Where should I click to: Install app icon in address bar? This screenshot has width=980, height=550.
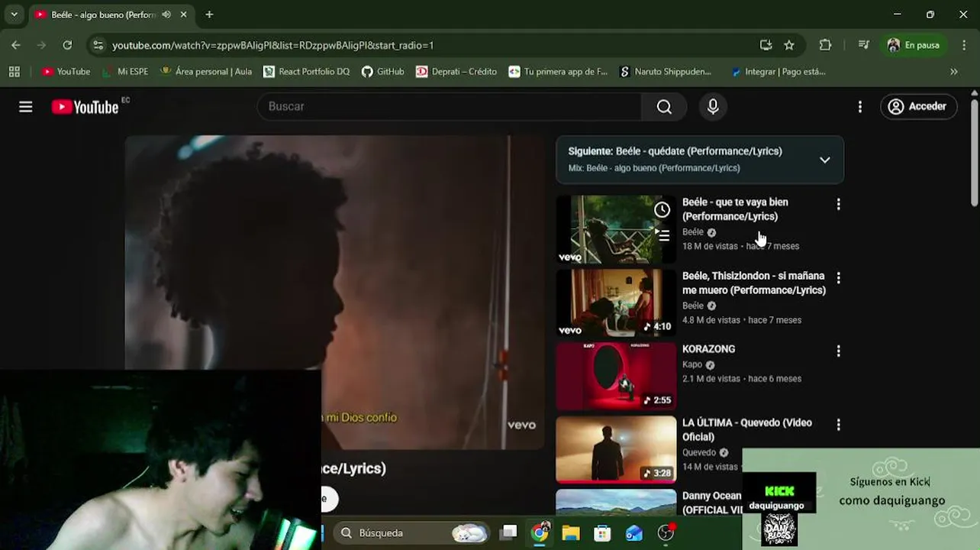[766, 45]
